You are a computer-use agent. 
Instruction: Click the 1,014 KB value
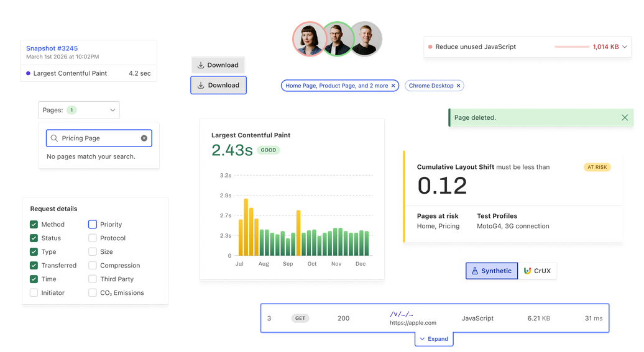click(x=606, y=47)
